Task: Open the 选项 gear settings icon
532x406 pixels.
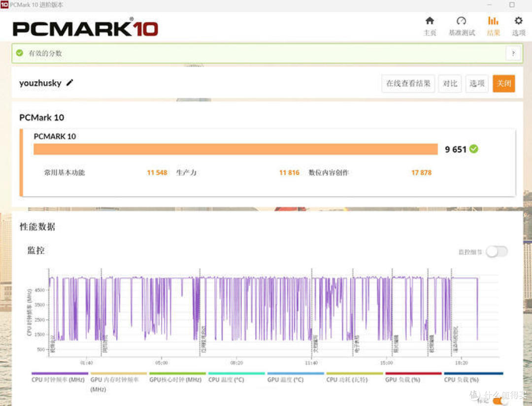Action: pos(518,21)
